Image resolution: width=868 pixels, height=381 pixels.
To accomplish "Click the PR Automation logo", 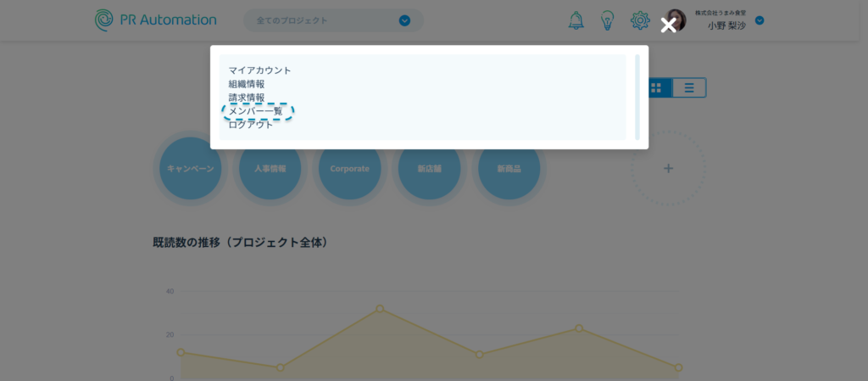I will pyautogui.click(x=156, y=20).
